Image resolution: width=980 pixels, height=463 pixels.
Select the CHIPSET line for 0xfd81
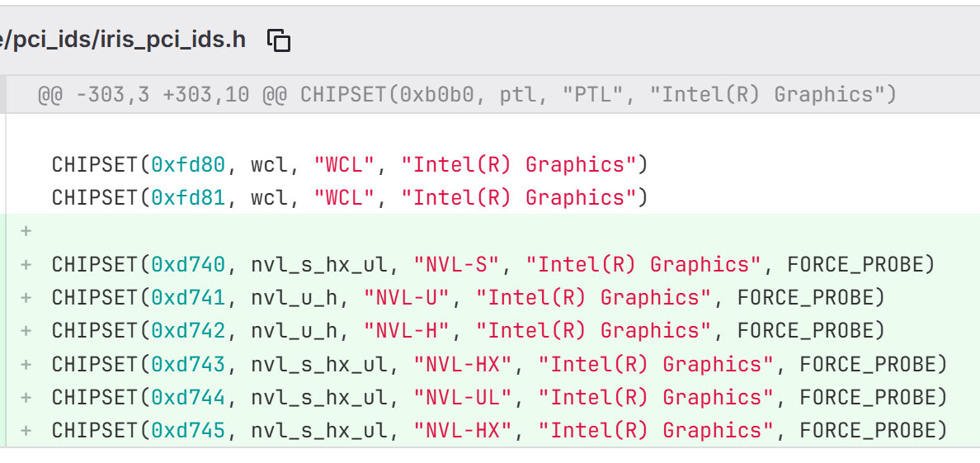[x=349, y=198]
